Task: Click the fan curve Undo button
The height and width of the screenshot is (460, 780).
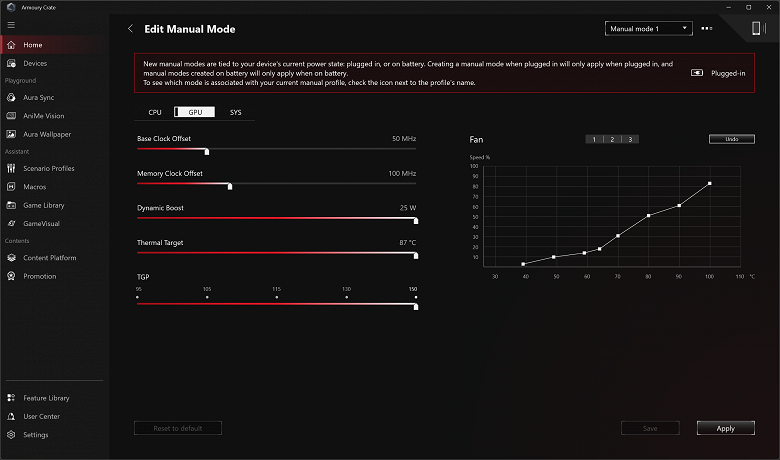Action: point(731,139)
